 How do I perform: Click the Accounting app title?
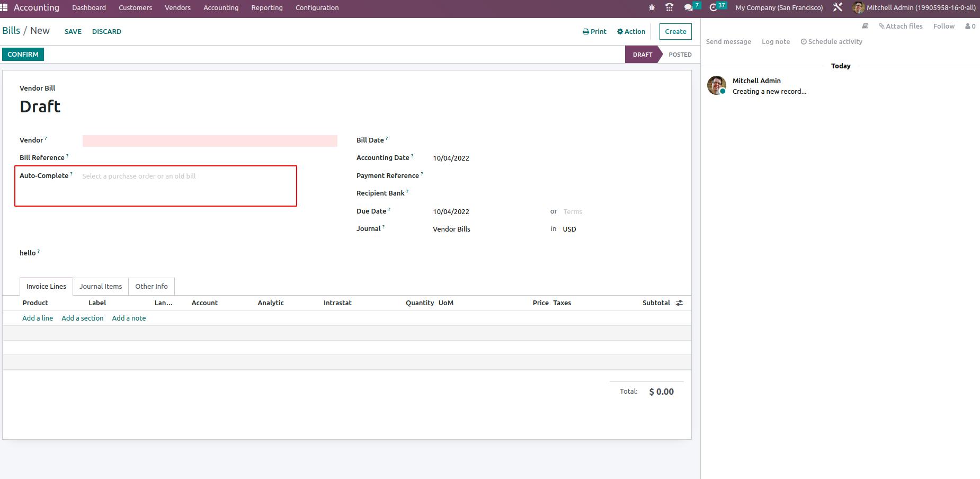pyautogui.click(x=37, y=7)
